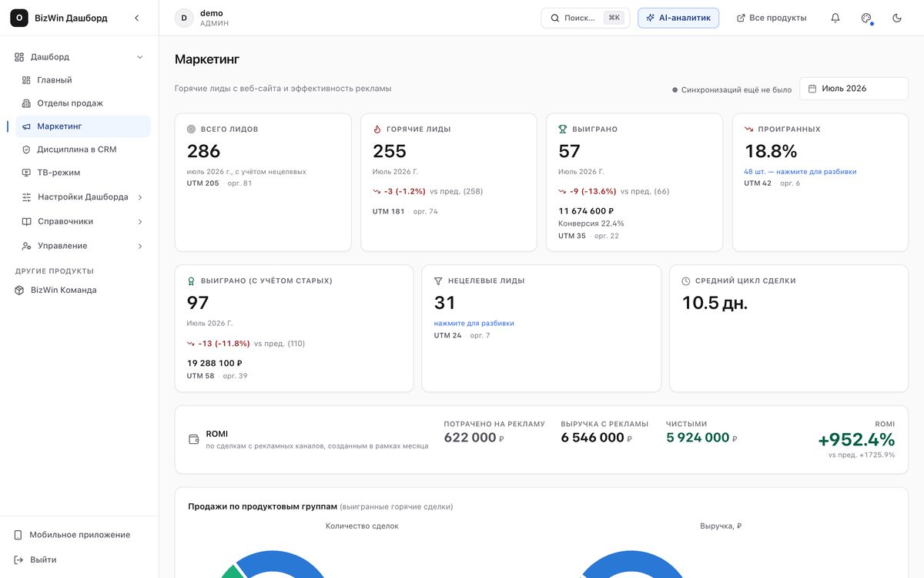Click '48 шт. — нажмите для разбивки' link

tap(800, 172)
